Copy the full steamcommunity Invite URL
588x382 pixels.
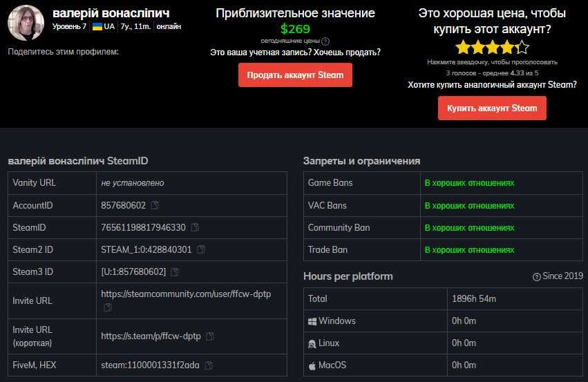click(x=108, y=308)
